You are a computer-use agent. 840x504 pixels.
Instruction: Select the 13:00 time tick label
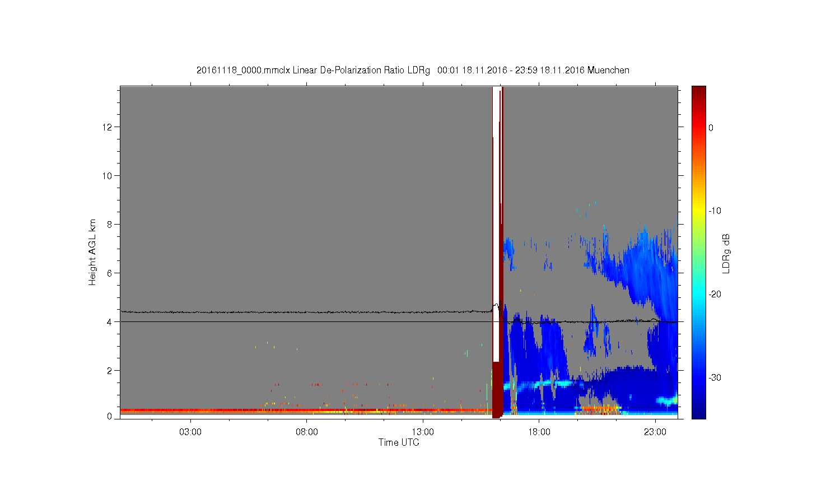tap(423, 432)
